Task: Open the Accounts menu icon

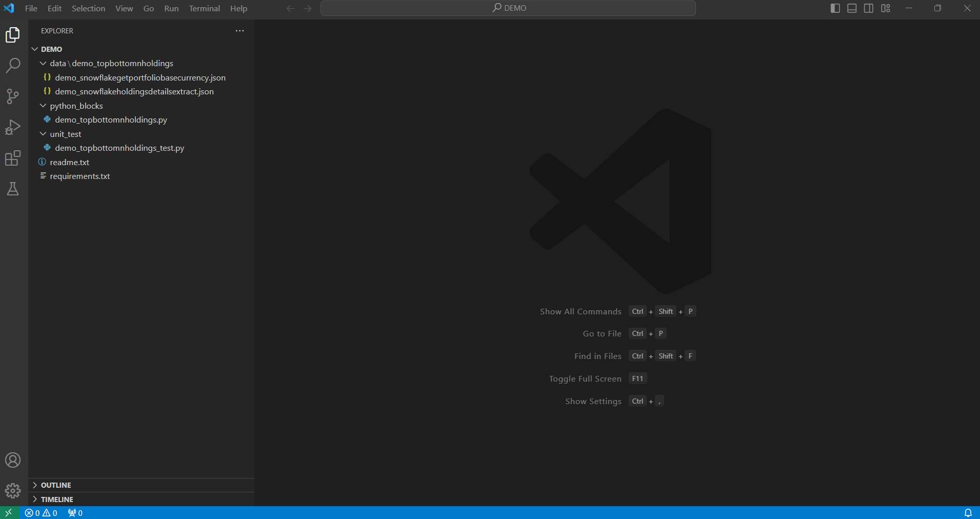Action: (x=13, y=460)
